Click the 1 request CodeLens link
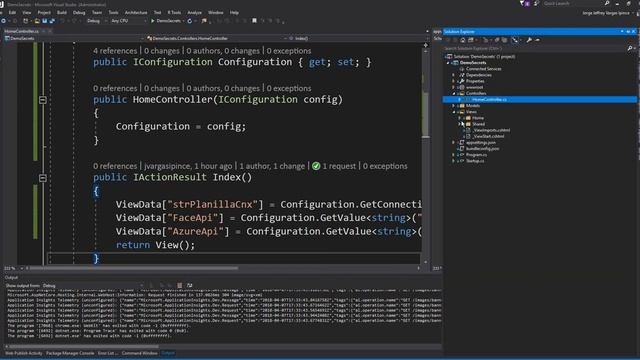 coord(339,166)
